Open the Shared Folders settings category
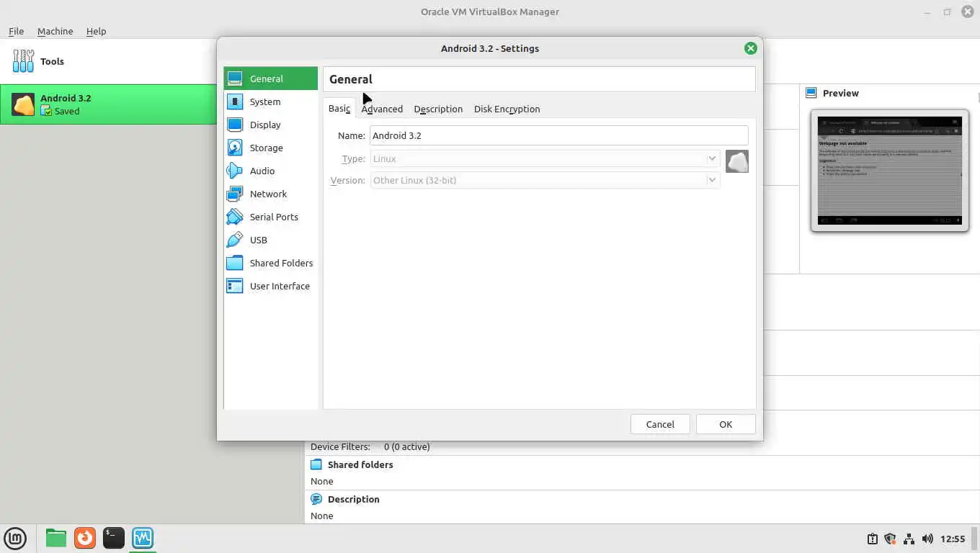The width and height of the screenshot is (980, 553). point(270,263)
